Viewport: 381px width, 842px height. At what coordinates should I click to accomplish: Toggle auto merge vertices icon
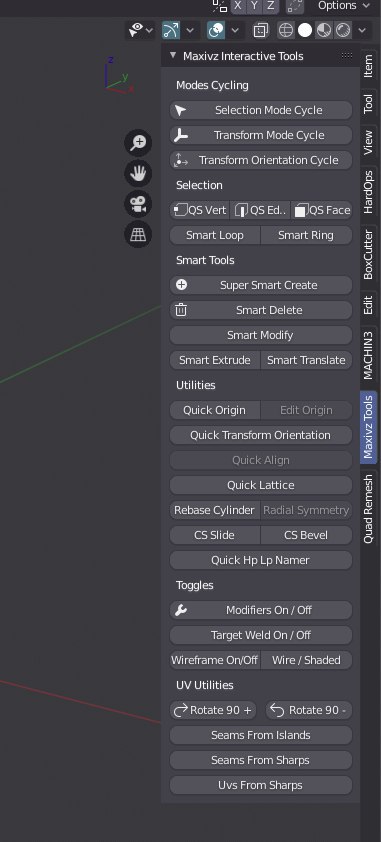pyautogui.click(x=295, y=5)
